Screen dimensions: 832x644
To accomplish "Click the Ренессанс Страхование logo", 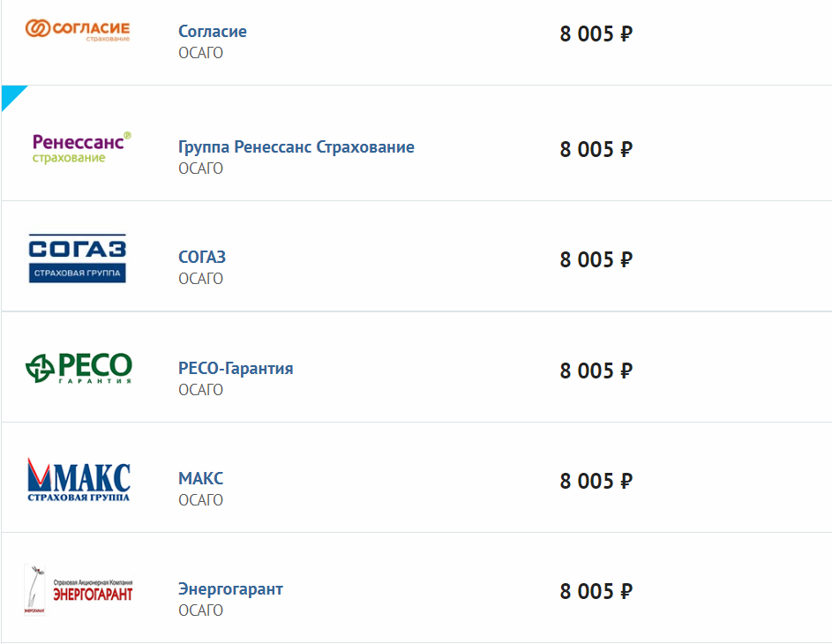I will point(81,147).
